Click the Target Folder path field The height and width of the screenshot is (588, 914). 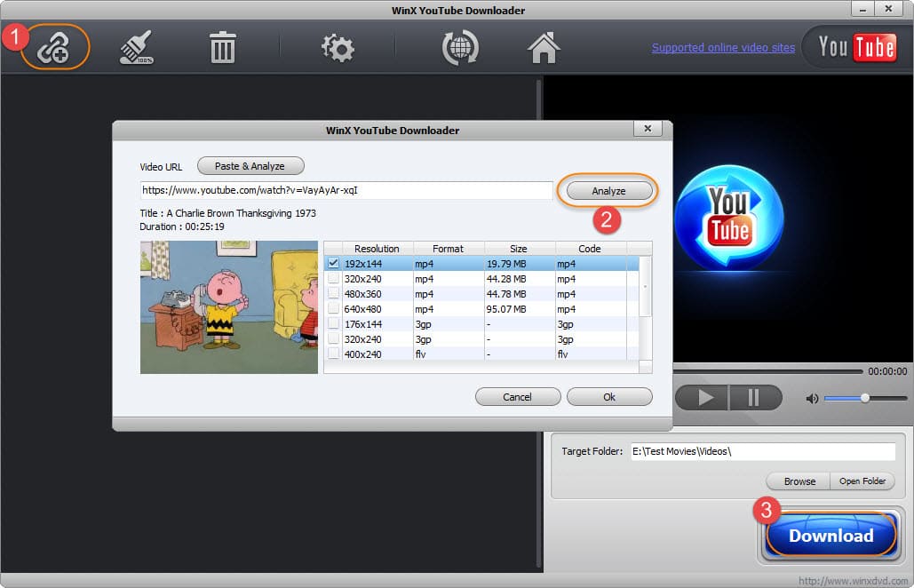(x=763, y=451)
